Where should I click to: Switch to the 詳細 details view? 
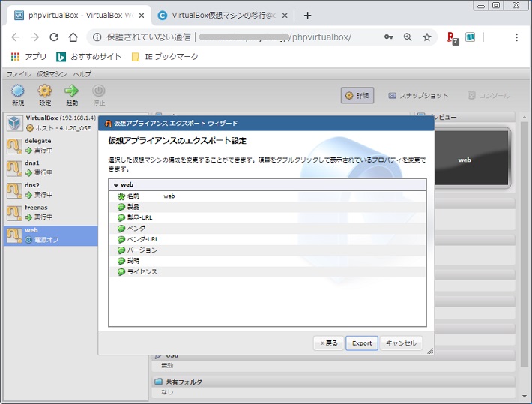(x=357, y=96)
